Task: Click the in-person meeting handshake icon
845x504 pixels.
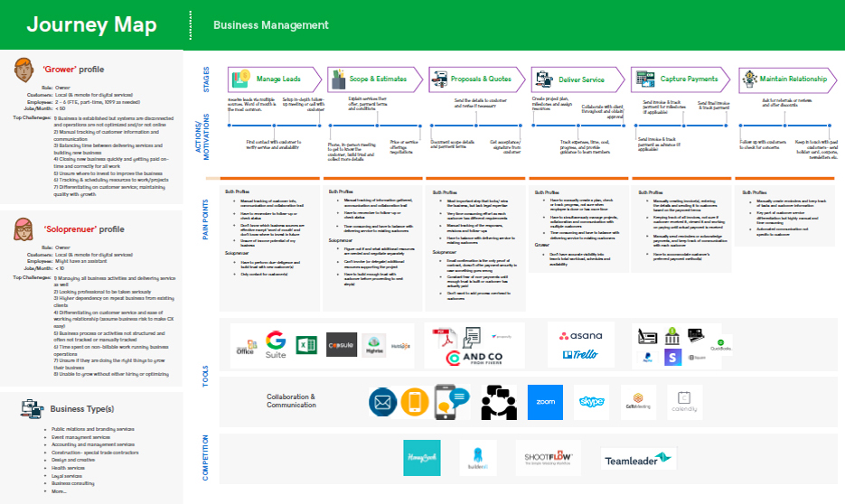Action: coord(499,402)
